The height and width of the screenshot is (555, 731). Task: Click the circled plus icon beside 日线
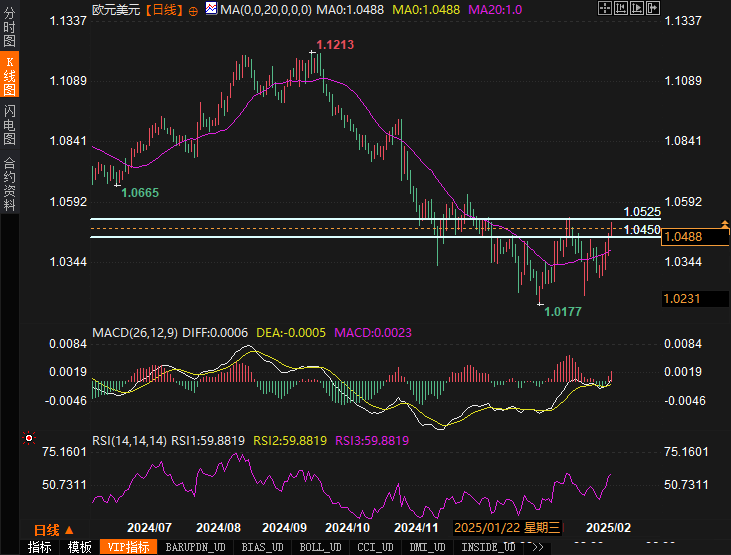tap(193, 9)
